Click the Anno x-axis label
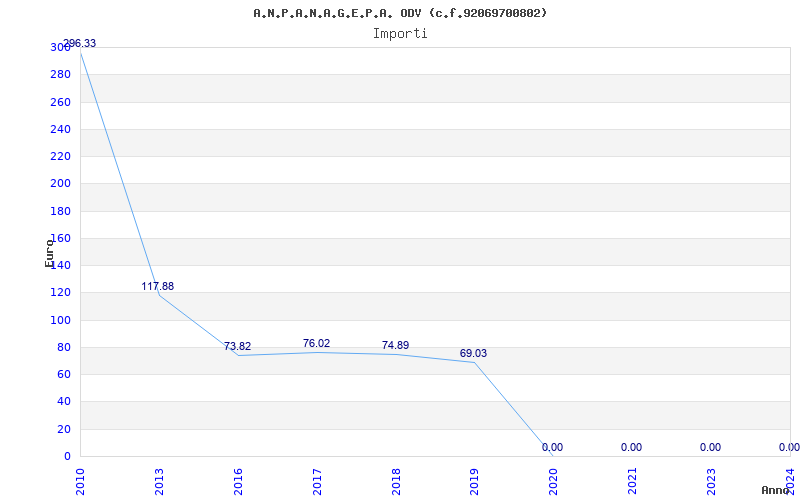The width and height of the screenshot is (800, 500). click(x=775, y=490)
